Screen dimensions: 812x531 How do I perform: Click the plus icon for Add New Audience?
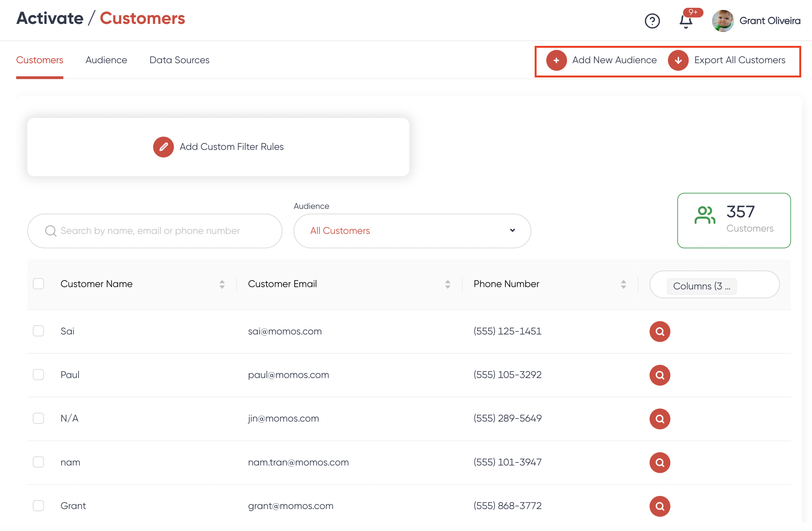click(x=556, y=60)
